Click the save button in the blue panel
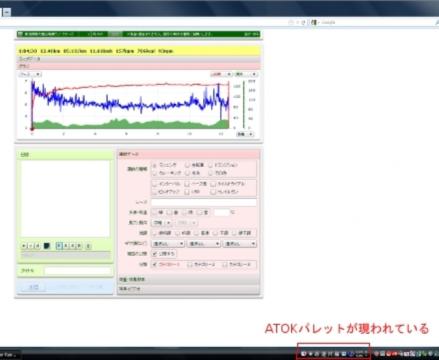 click(x=33, y=287)
